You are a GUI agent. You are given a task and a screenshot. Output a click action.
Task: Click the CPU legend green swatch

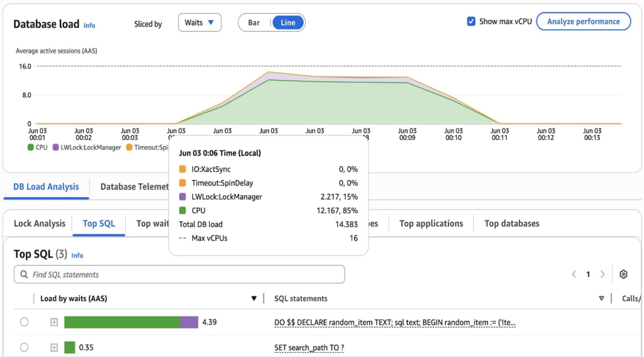point(30,147)
